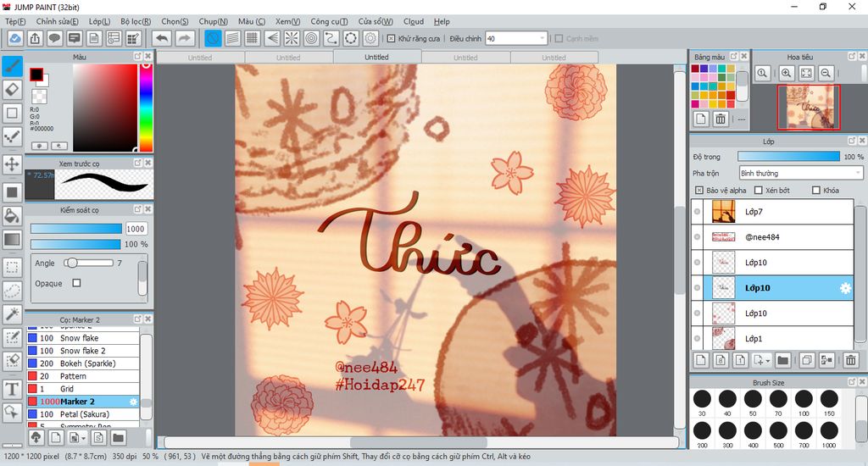This screenshot has height=466, width=868.
Task: Adjust the Độ trong opacity slider
Action: pos(788,157)
